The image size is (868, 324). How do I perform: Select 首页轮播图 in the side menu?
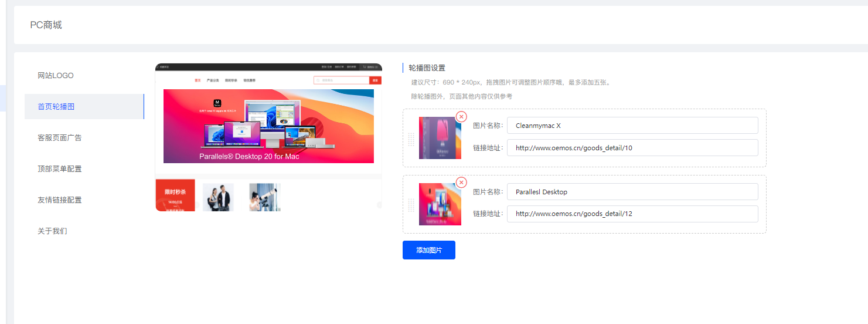pos(56,107)
